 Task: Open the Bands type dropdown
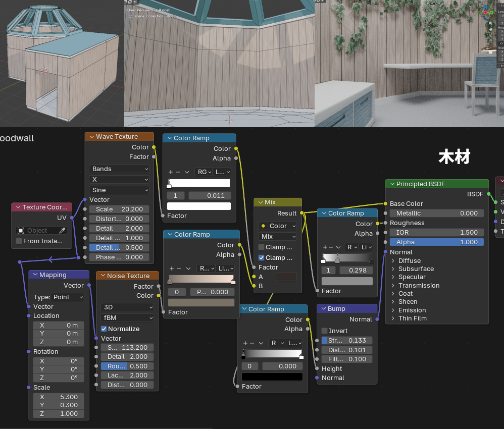tap(119, 169)
